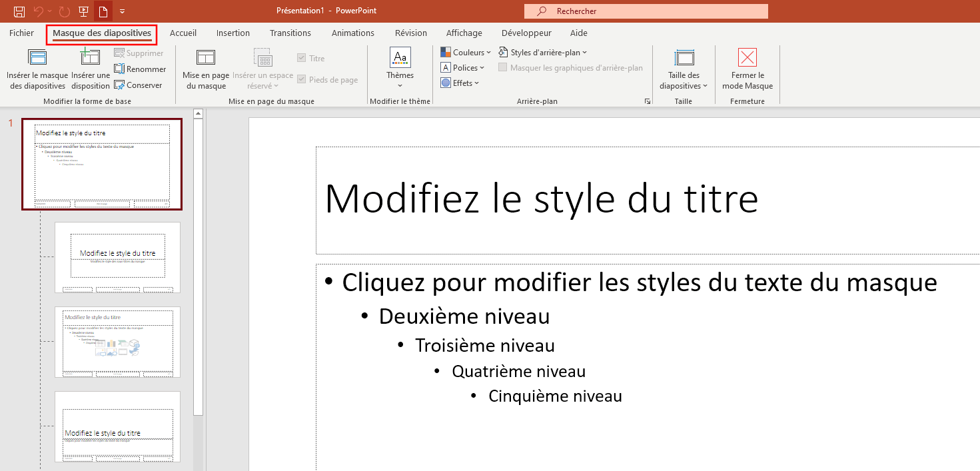This screenshot has height=471, width=980.
Task: Open Styles d'arrière-plan dropdown
Action: coord(543,53)
